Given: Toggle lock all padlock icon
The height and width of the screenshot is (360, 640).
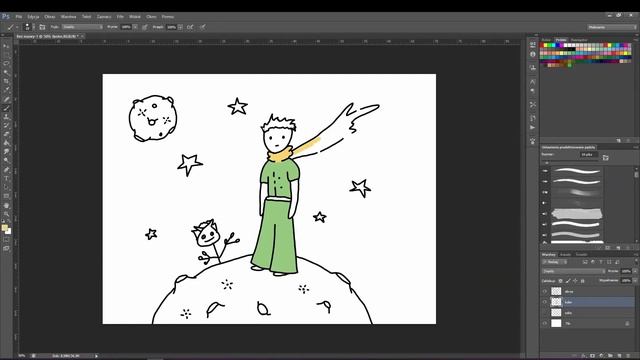Looking at the screenshot, I should point(582,281).
